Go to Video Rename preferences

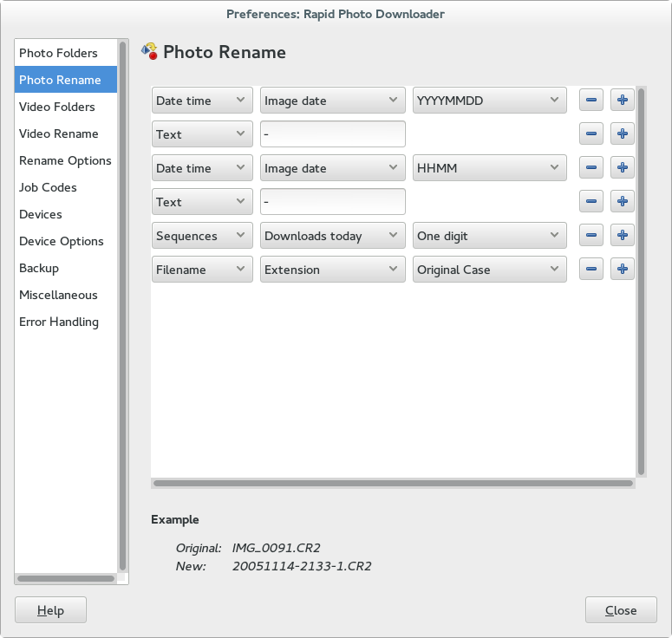(66, 133)
